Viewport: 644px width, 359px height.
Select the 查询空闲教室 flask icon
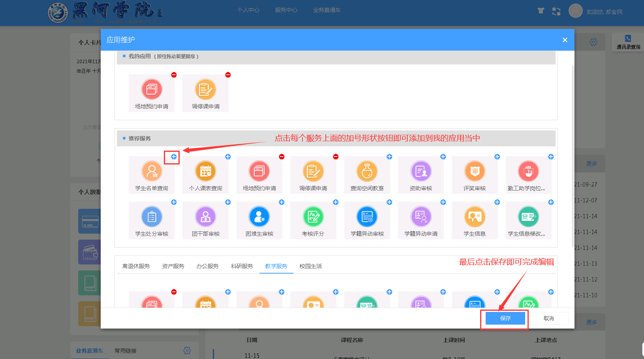point(367,171)
